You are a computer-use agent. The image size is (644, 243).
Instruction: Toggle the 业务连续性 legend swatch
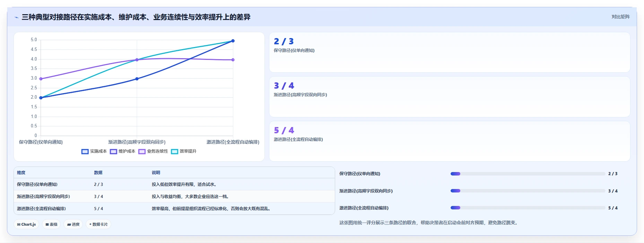click(x=142, y=152)
